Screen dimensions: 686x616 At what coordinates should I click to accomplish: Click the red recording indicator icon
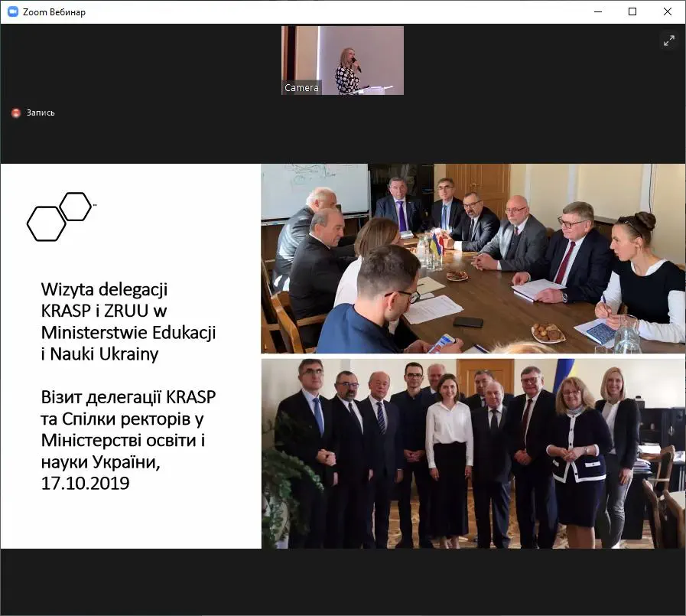click(x=16, y=113)
